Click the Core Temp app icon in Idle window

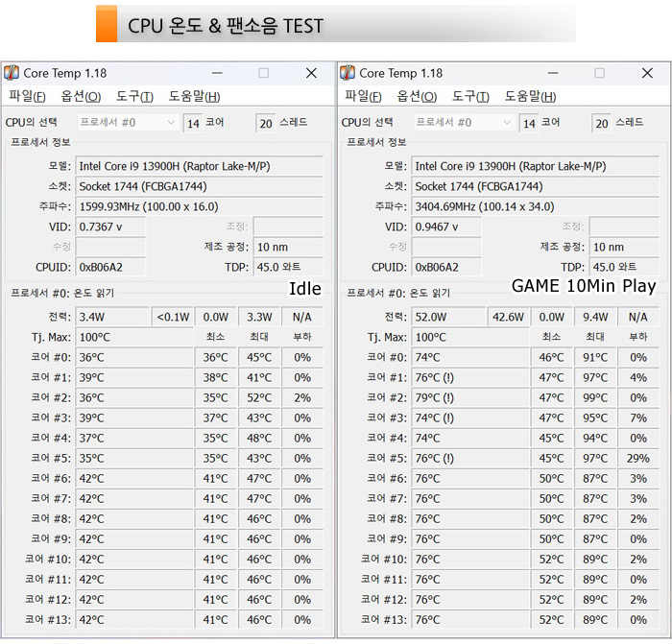(x=12, y=73)
